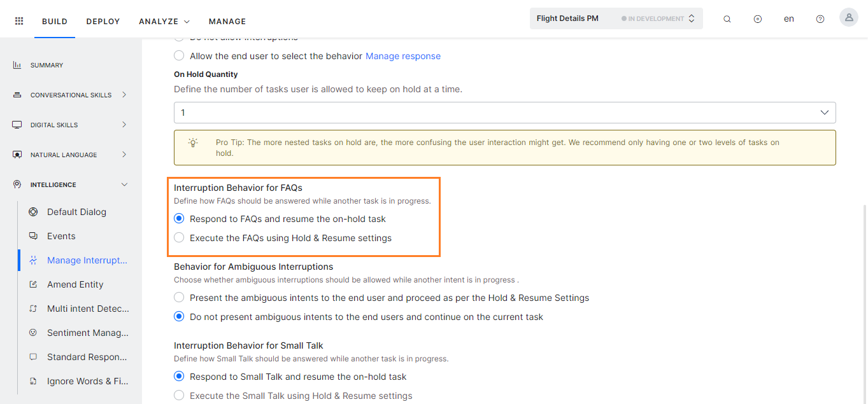Click the Standard Responses icon

click(x=33, y=357)
